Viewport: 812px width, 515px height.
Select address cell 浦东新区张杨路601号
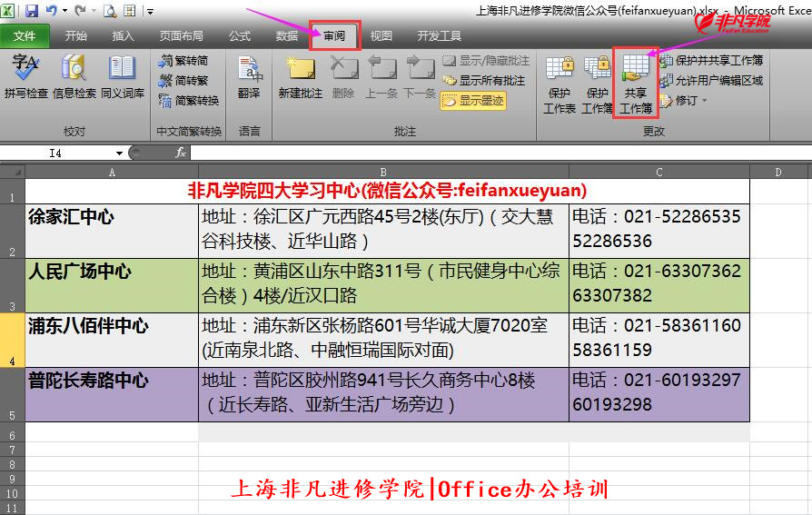point(383,340)
